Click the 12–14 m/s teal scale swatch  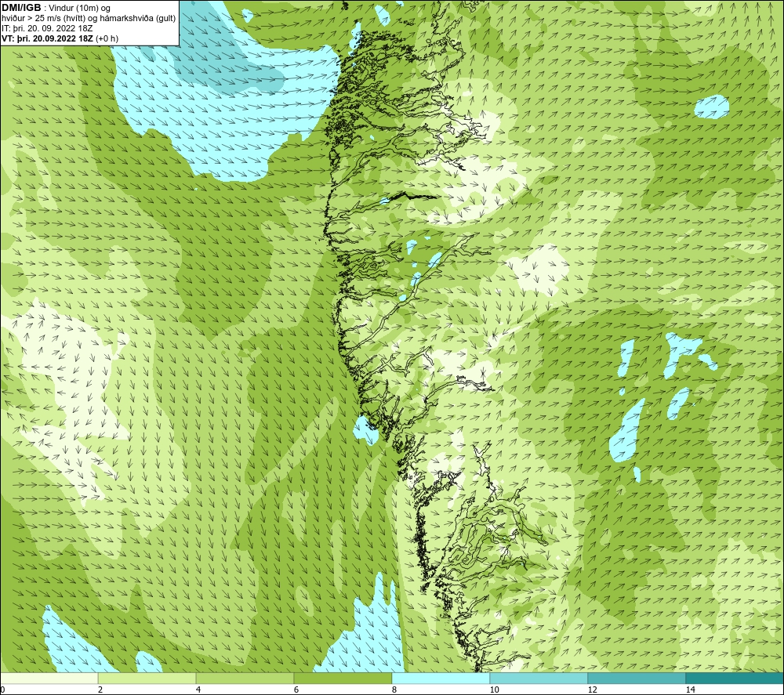tap(637, 679)
